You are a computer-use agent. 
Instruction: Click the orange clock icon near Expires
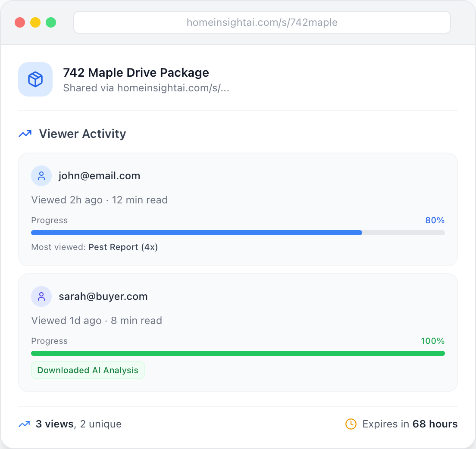click(351, 424)
